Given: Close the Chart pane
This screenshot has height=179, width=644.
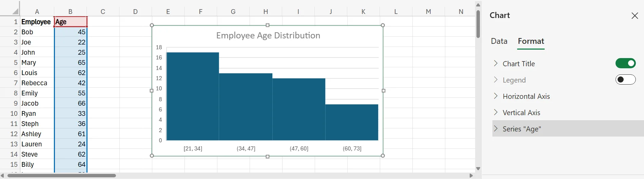Looking at the screenshot, I should coord(635,16).
